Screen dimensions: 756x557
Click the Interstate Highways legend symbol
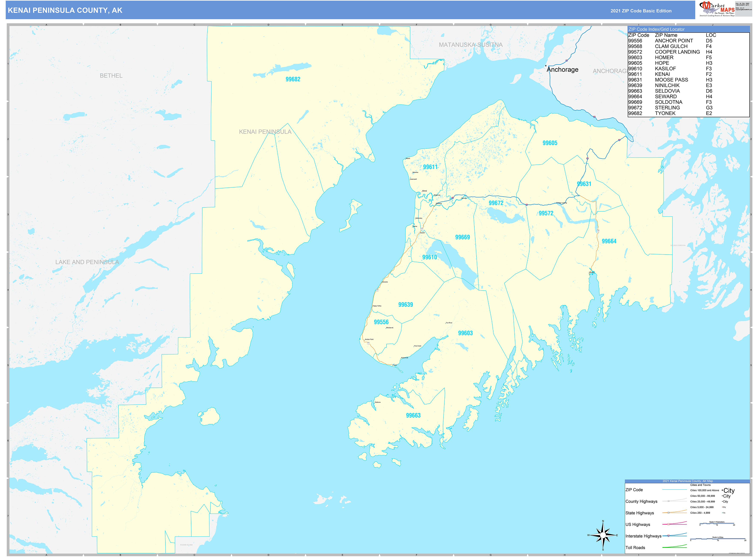click(675, 536)
